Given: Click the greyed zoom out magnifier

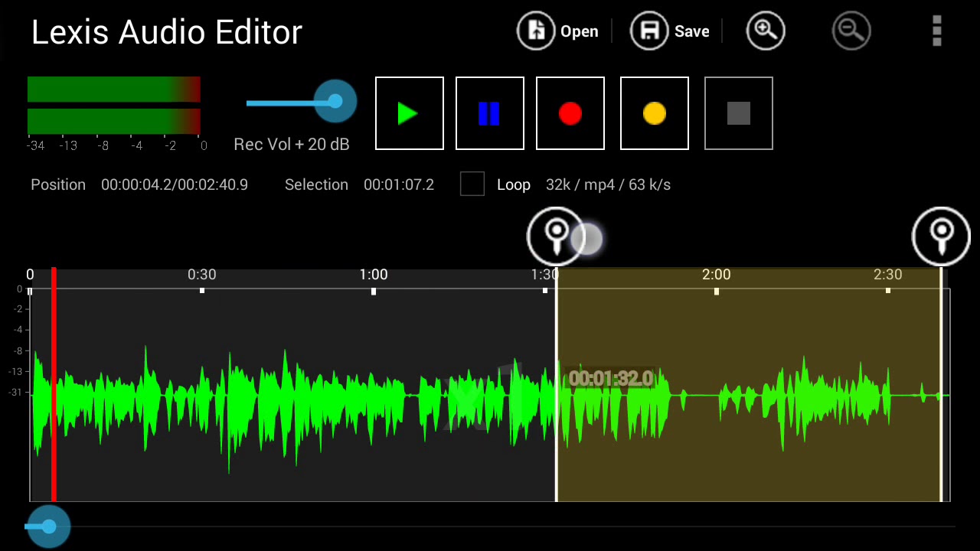Looking at the screenshot, I should tap(851, 31).
